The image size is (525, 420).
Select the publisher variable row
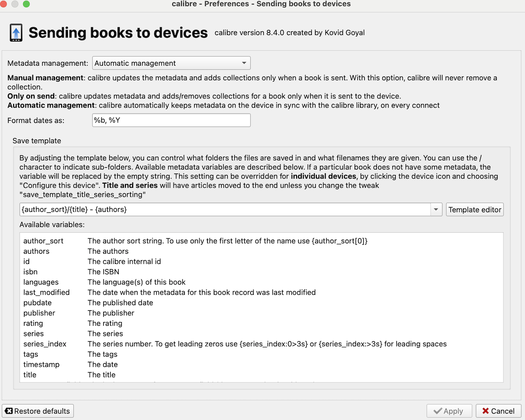tap(39, 313)
